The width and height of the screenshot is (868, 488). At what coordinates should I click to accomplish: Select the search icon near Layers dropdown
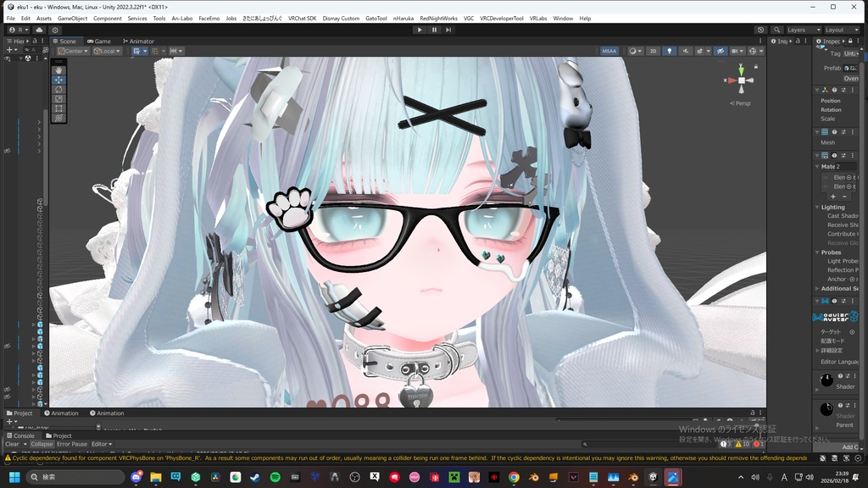[777, 30]
